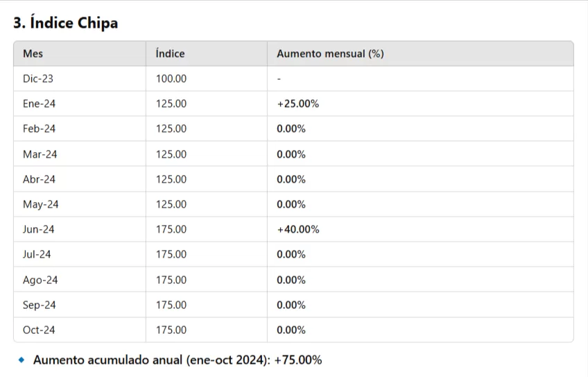This screenshot has width=588, height=377.
Task: Select the 'Dic-23' month cell
Action: pos(38,78)
